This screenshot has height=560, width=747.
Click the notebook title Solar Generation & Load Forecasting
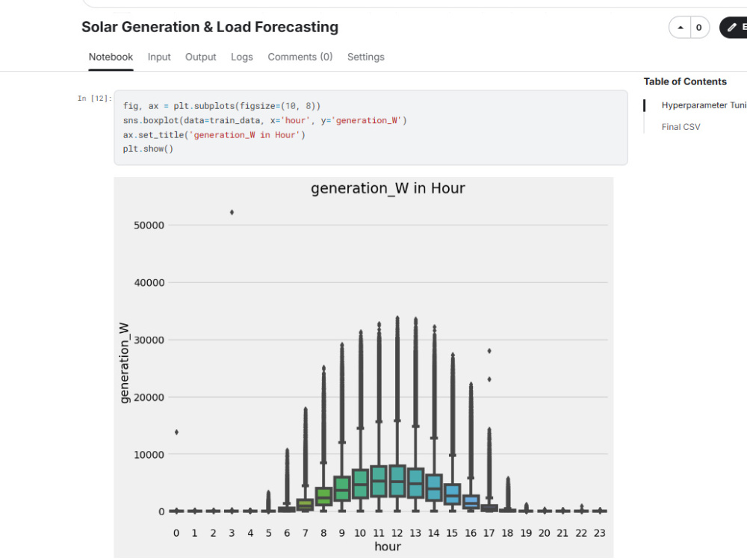tap(210, 27)
